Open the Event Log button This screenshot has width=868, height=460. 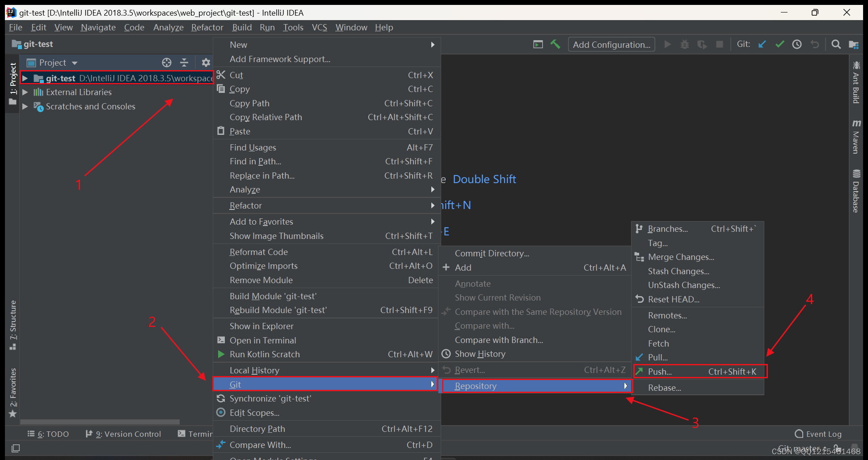[x=818, y=434]
